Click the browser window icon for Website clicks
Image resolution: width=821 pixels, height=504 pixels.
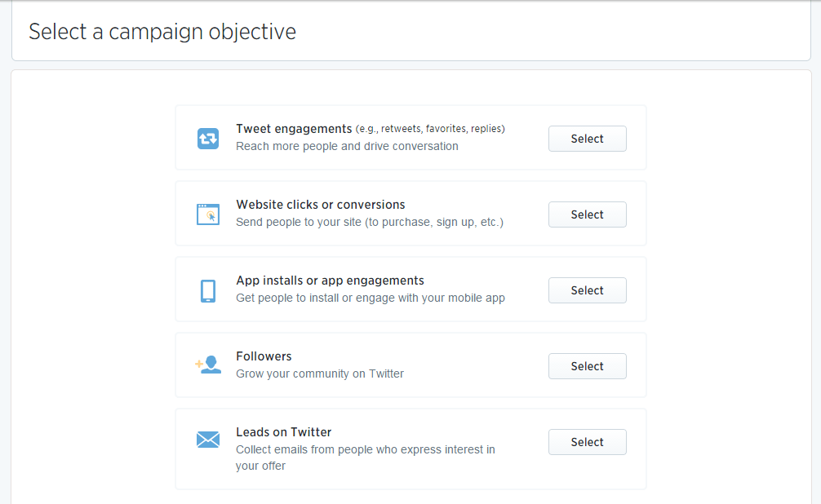208,214
